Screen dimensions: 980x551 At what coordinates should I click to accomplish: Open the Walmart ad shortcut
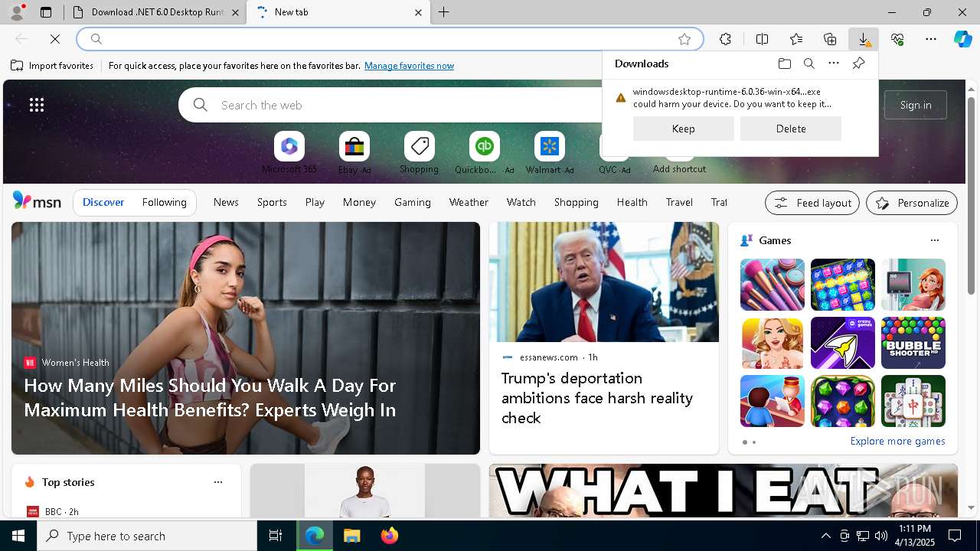coord(550,152)
